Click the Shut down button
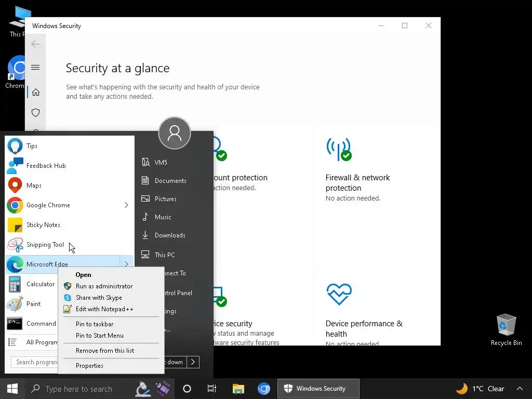The image size is (532, 399). point(175,362)
